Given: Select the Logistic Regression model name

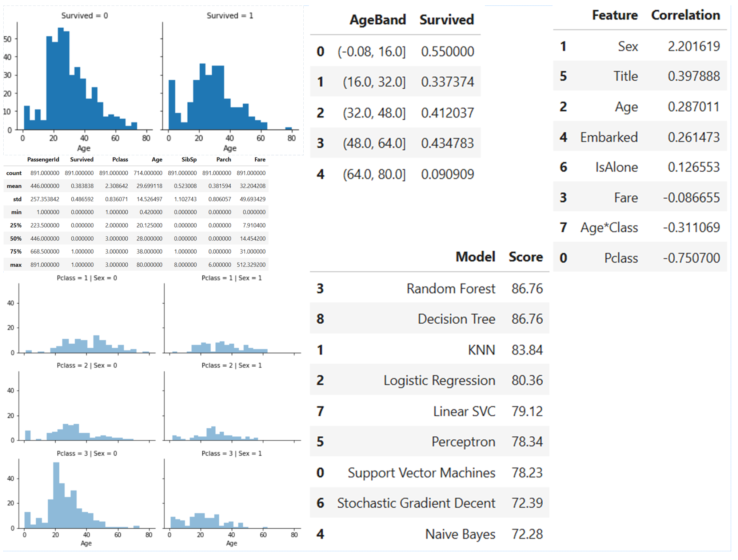Looking at the screenshot, I should click(439, 380).
